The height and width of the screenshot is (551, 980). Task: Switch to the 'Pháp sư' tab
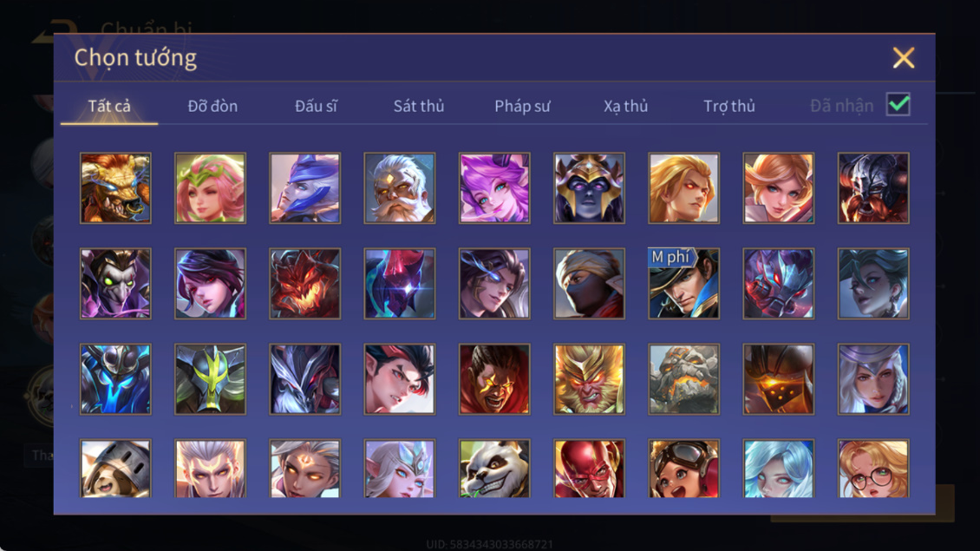(522, 106)
